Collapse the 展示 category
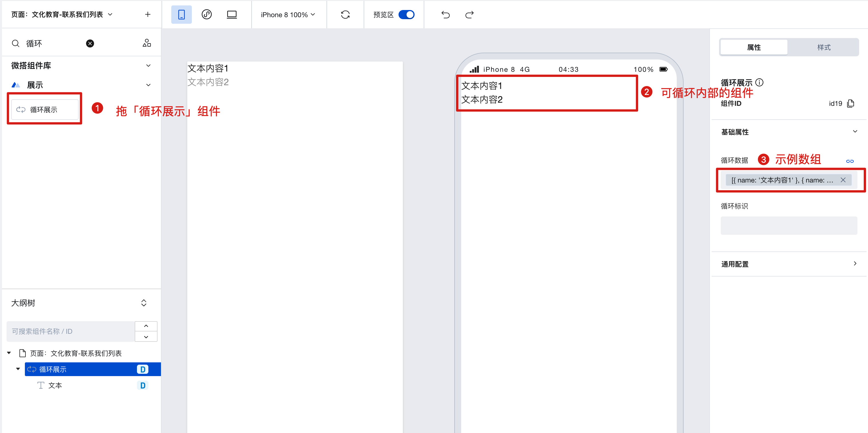This screenshot has height=433, width=868. 148,85
